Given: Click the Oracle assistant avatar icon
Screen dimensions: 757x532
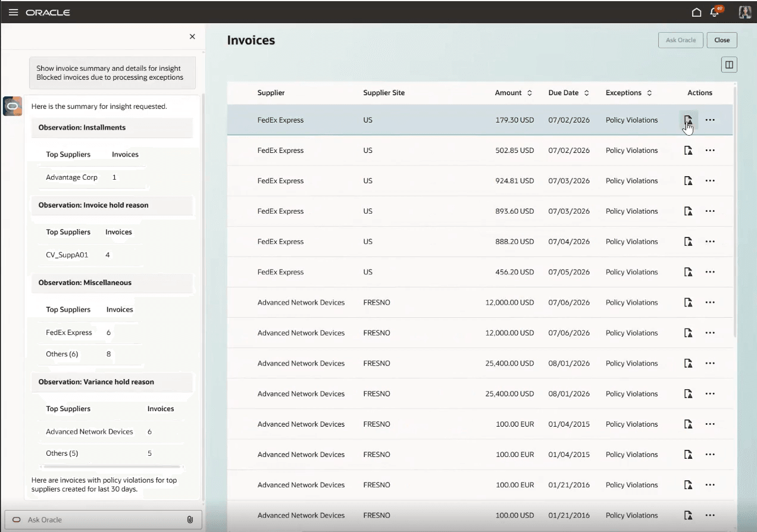Looking at the screenshot, I should point(12,106).
